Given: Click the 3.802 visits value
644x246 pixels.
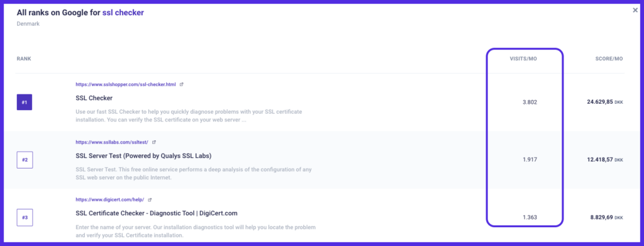Looking at the screenshot, I should tap(530, 103).
